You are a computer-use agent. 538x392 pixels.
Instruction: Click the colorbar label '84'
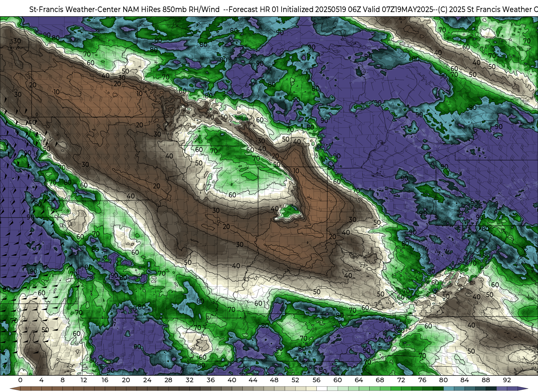click(465, 380)
